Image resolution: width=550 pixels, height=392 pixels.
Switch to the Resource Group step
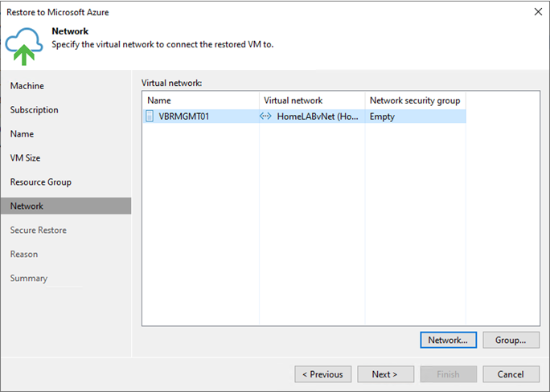(x=41, y=182)
